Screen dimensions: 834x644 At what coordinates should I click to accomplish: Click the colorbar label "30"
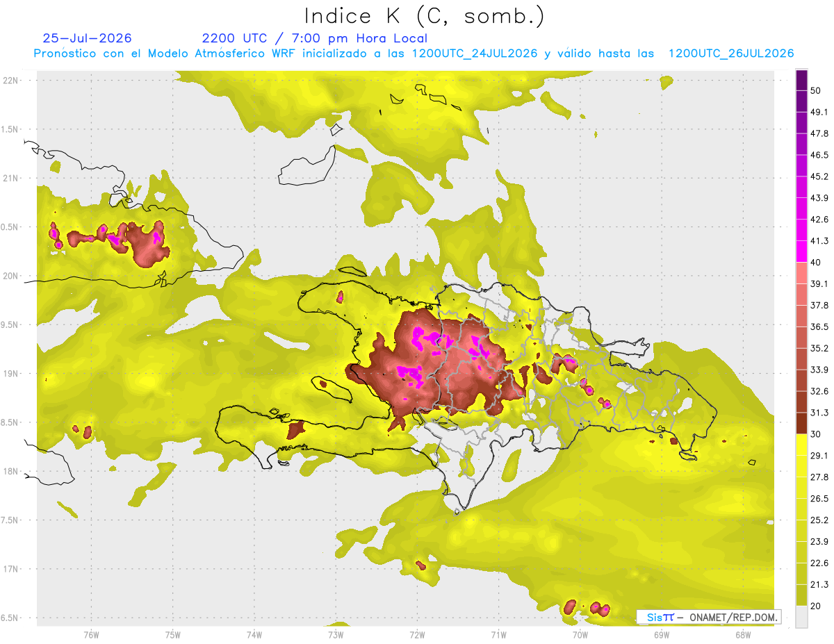[x=816, y=434]
